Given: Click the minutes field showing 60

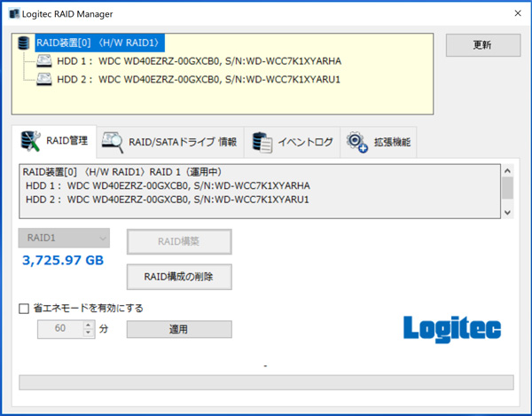Looking at the screenshot, I should pyautogui.click(x=60, y=329).
